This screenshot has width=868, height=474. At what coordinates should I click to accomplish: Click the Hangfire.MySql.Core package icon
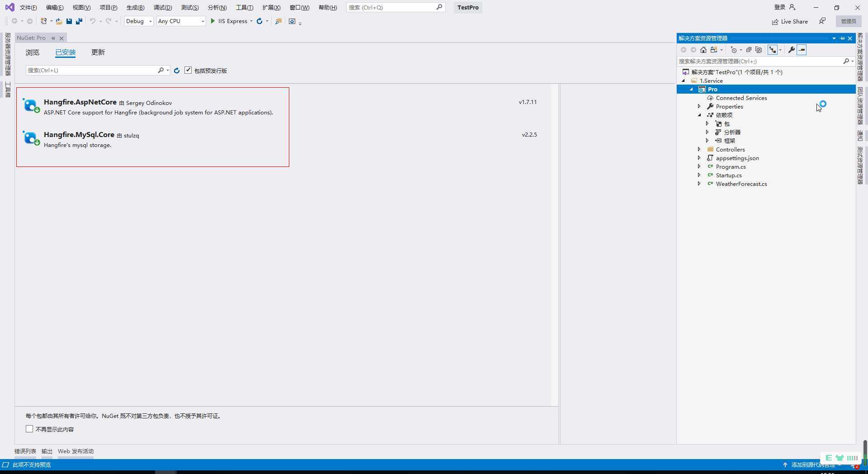[31, 138]
